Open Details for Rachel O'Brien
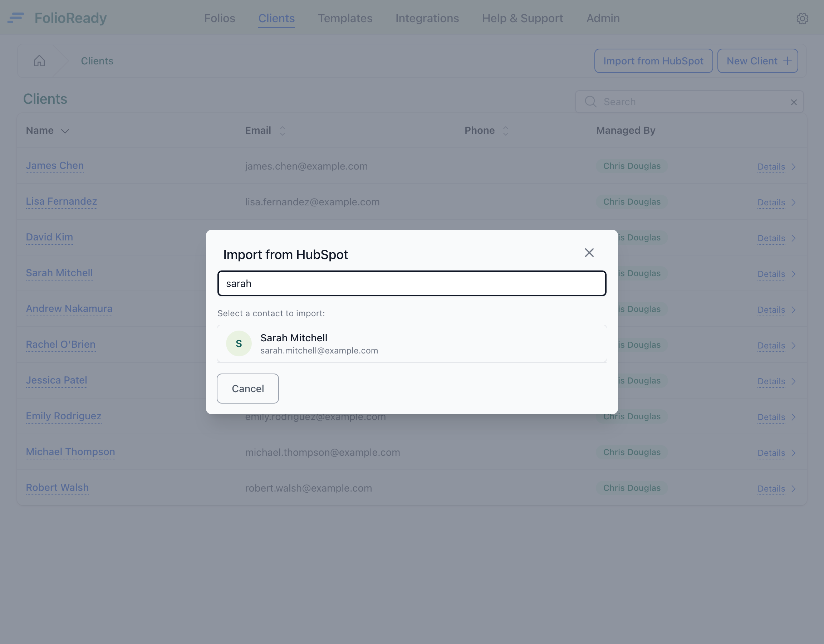824x644 pixels. (x=771, y=345)
